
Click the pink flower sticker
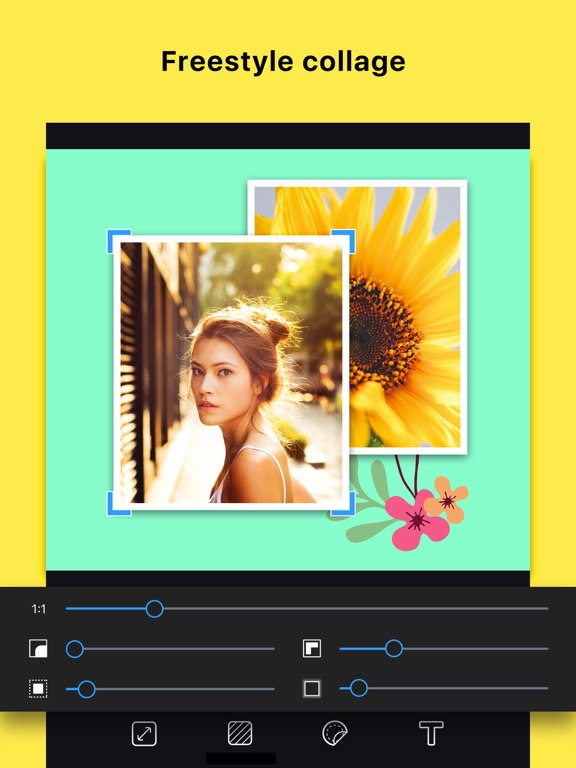pos(417,520)
